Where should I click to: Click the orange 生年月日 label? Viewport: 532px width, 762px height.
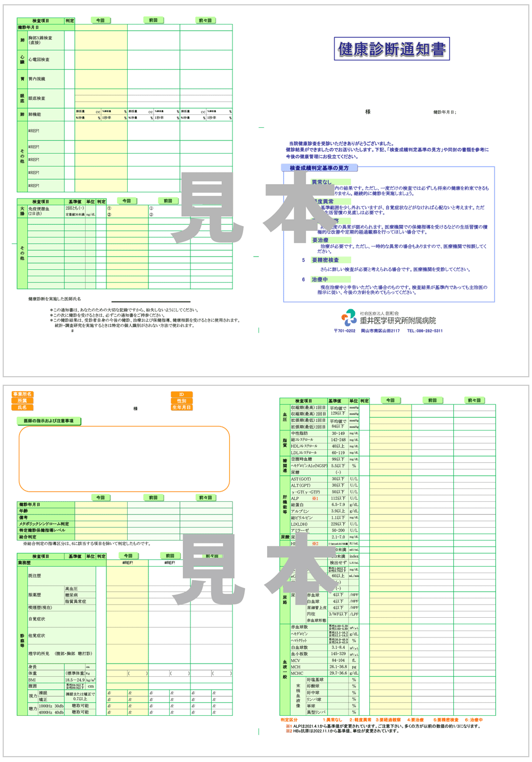click(x=181, y=408)
